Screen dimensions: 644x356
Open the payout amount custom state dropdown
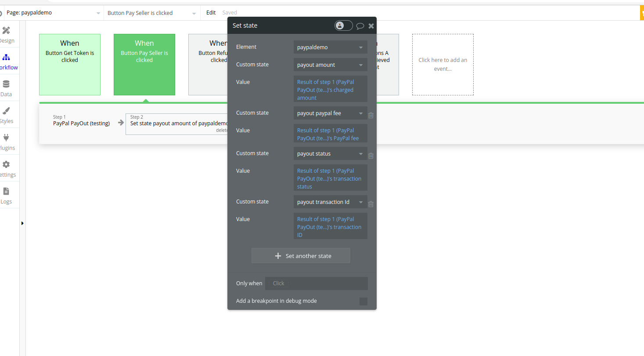point(331,65)
